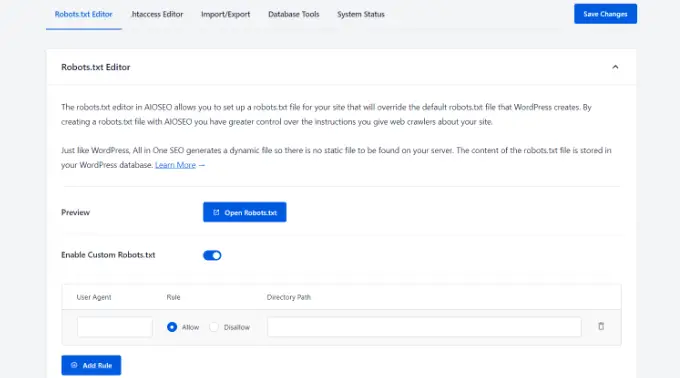Image resolution: width=680 pixels, height=378 pixels.
Task: Open the Import/Export tab
Action: click(x=226, y=14)
